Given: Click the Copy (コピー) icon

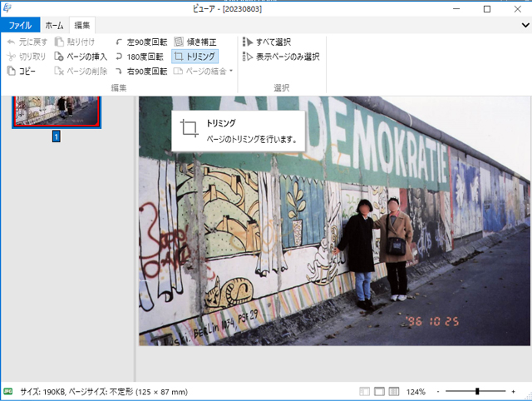Looking at the screenshot, I should 11,71.
